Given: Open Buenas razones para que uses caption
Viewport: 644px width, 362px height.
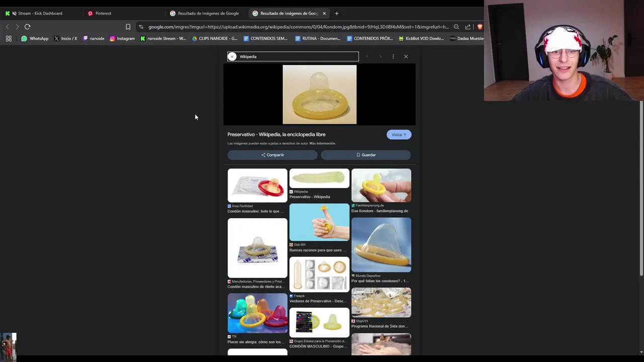Looking at the screenshot, I should click(317, 250).
